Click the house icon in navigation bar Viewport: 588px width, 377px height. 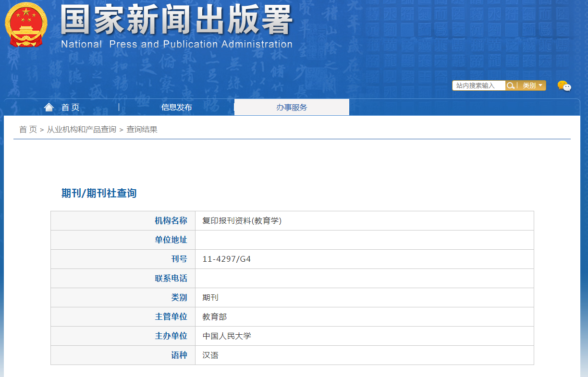[49, 107]
